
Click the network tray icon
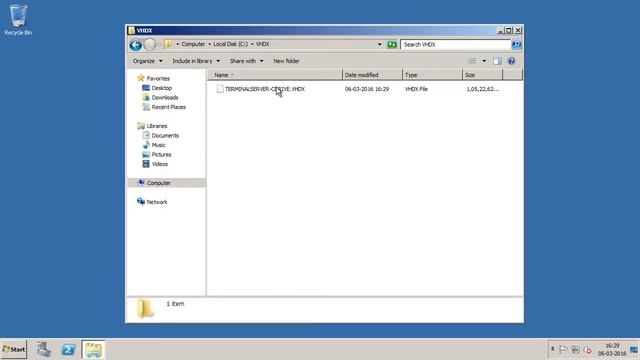pos(576,349)
